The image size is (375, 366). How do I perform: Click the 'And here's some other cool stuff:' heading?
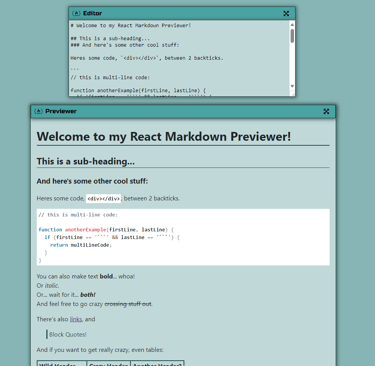[92, 181]
